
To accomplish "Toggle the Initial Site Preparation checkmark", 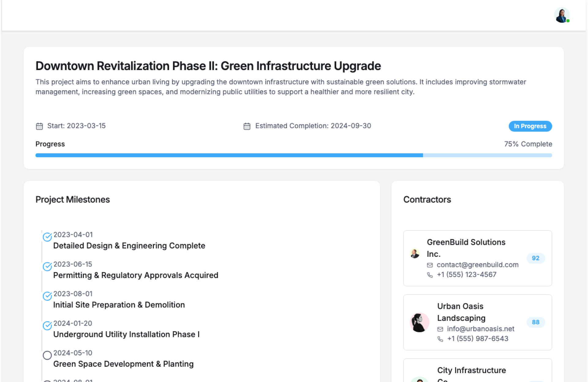I will click(47, 296).
